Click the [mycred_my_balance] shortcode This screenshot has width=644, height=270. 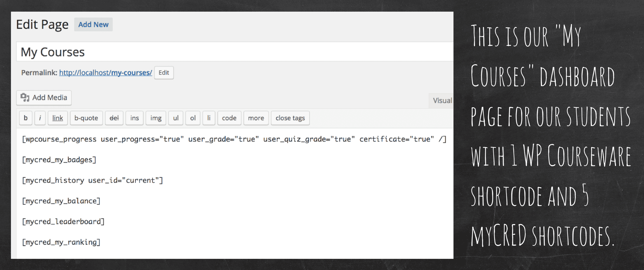61,201
